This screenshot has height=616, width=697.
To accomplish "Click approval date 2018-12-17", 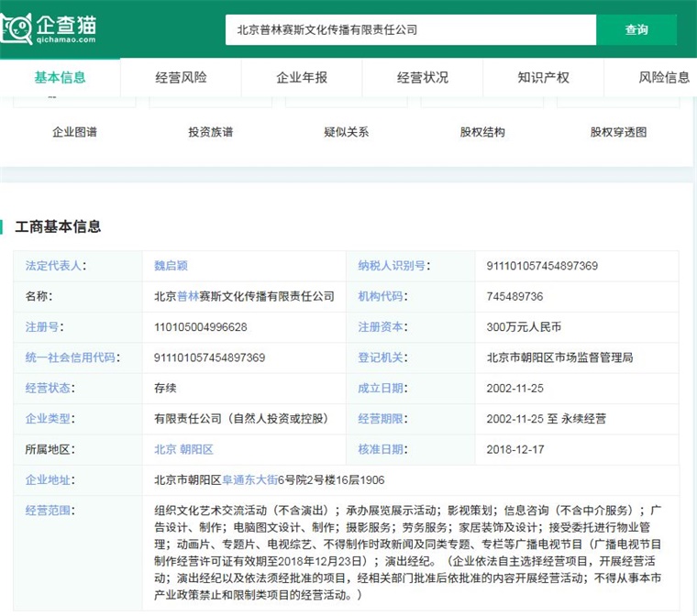I will [x=515, y=449].
